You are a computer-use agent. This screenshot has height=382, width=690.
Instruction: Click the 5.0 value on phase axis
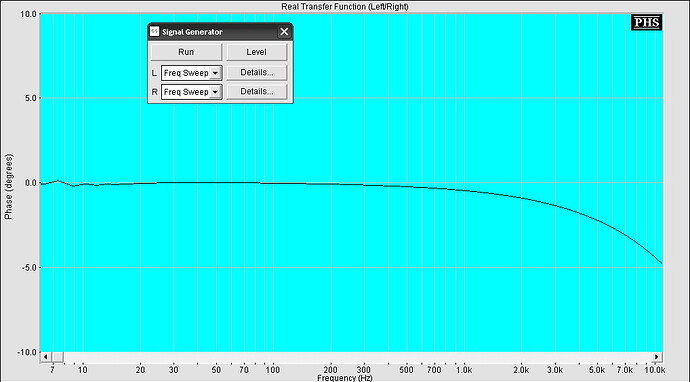click(x=30, y=98)
